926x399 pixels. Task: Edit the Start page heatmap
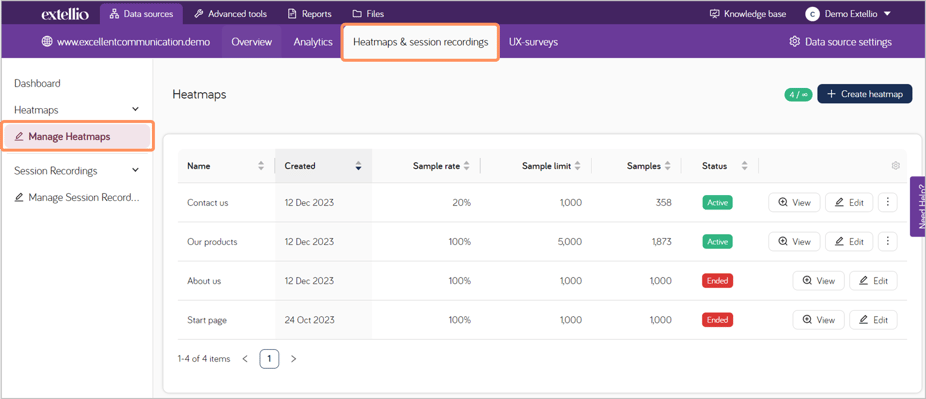[x=873, y=320]
